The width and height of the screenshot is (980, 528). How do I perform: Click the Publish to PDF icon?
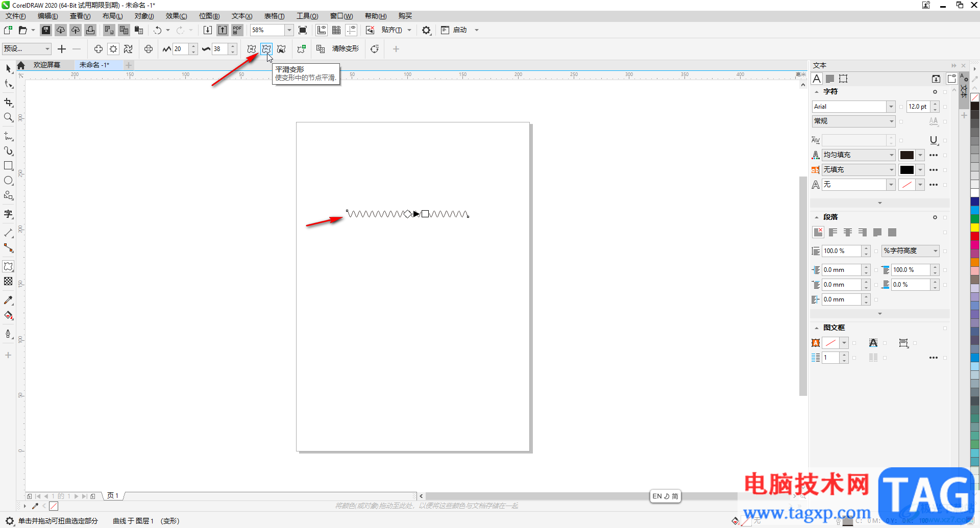(x=237, y=30)
